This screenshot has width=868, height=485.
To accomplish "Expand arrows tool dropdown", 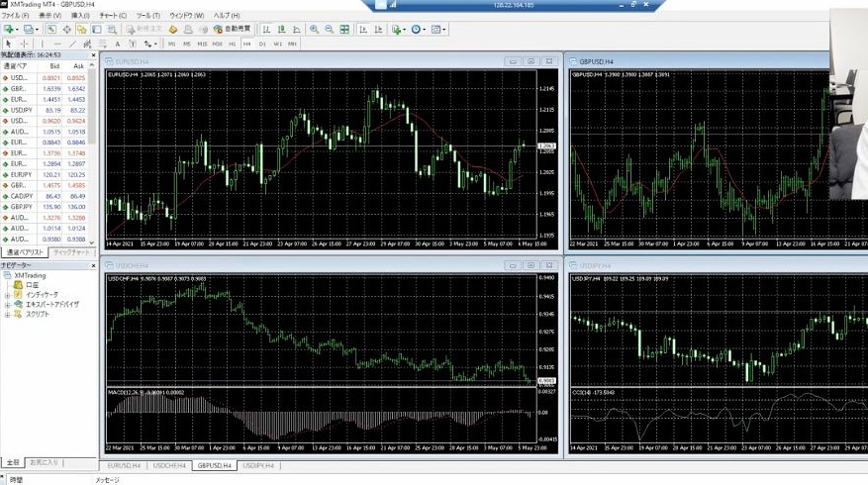I will (155, 44).
